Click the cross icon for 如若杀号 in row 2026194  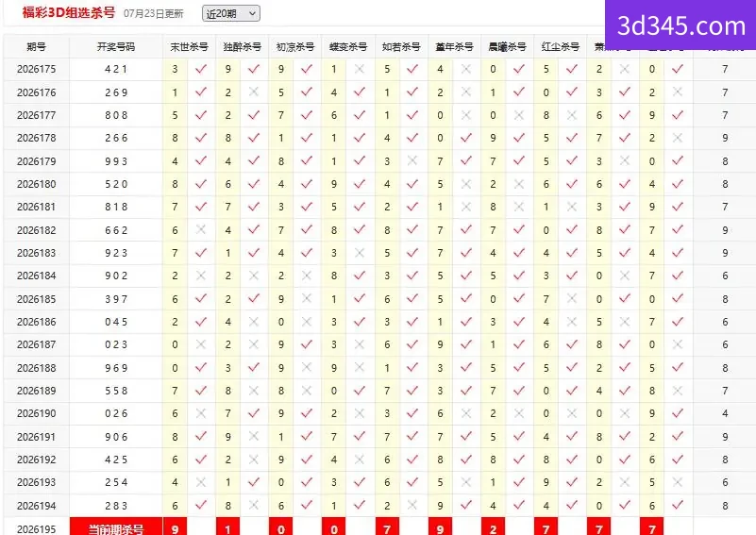412,505
